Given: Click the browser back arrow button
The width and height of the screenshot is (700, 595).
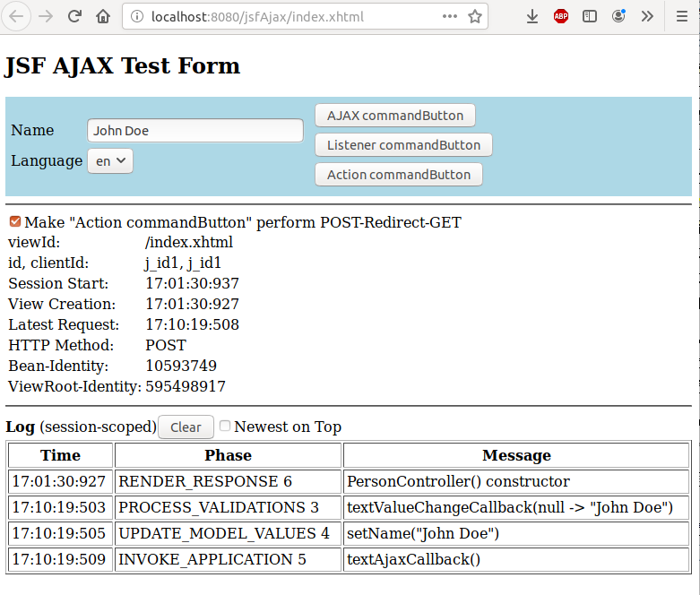Looking at the screenshot, I should click(x=18, y=16).
